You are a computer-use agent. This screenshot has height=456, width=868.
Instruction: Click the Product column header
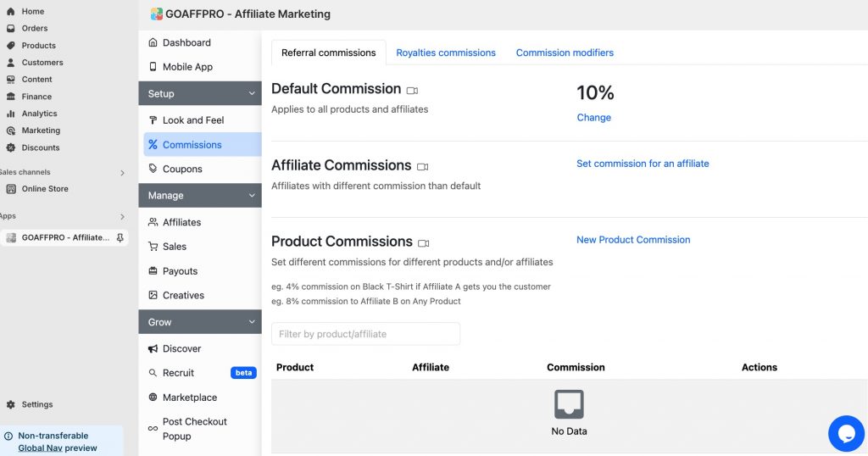coord(295,367)
